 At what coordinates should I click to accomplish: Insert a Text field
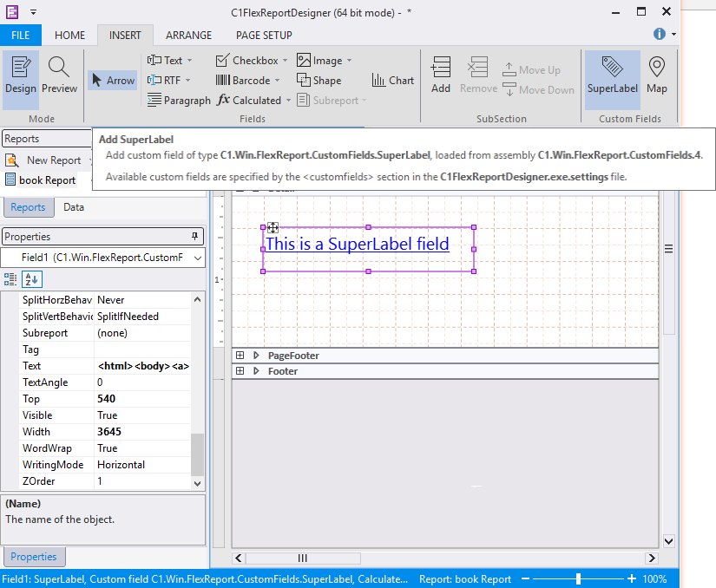coord(165,60)
